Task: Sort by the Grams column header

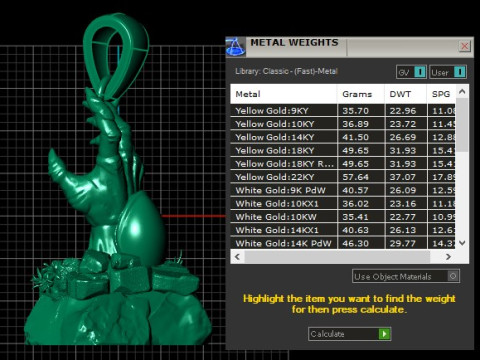Action: click(x=361, y=94)
